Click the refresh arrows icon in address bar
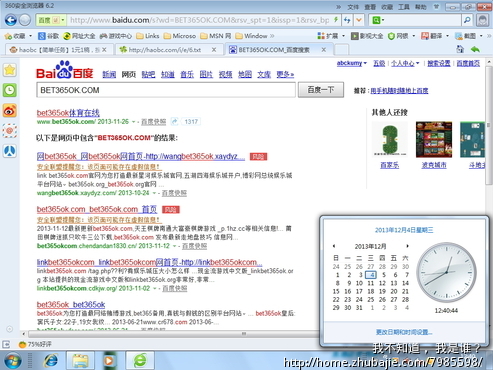 tap(347, 20)
